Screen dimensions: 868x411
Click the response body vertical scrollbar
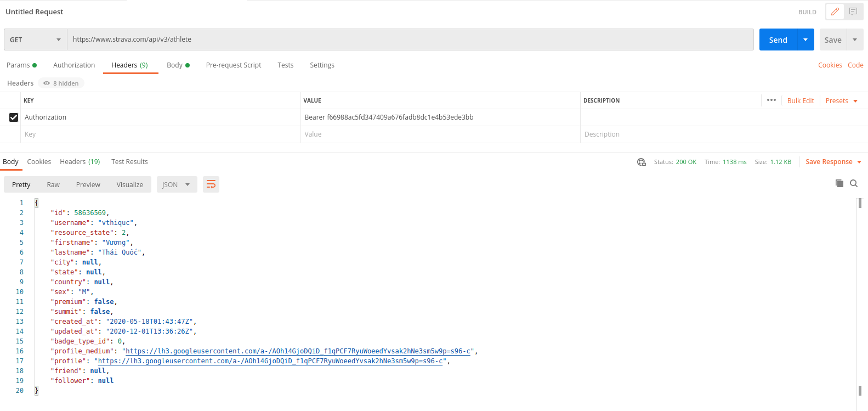pyautogui.click(x=860, y=296)
